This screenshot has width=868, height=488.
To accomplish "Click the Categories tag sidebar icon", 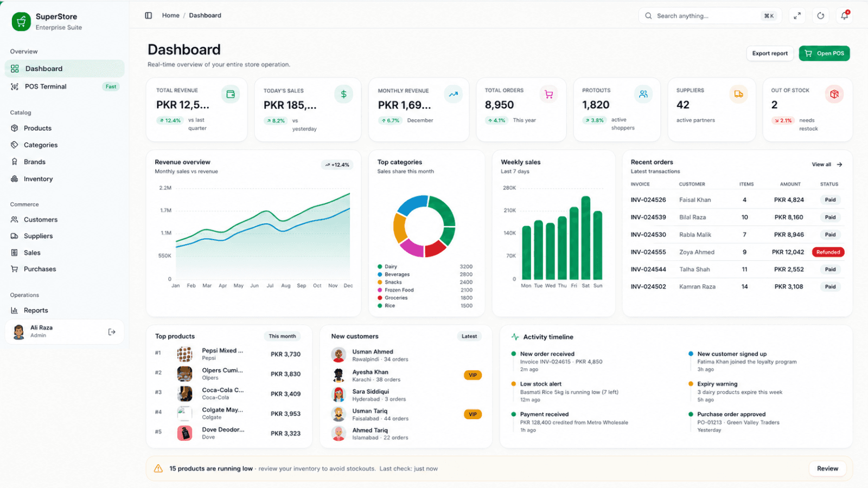I will tap(15, 145).
